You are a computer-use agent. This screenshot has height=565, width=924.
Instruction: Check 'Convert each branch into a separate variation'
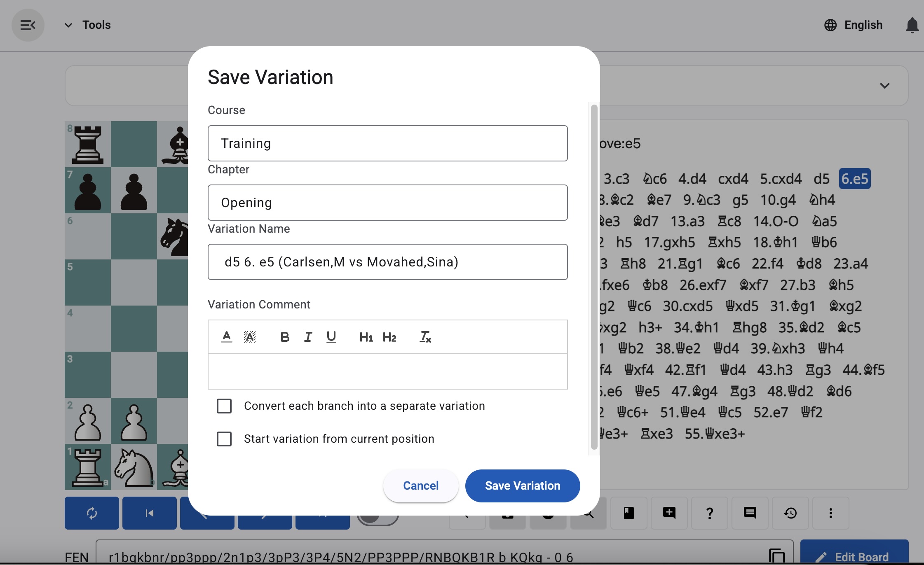pos(224,406)
